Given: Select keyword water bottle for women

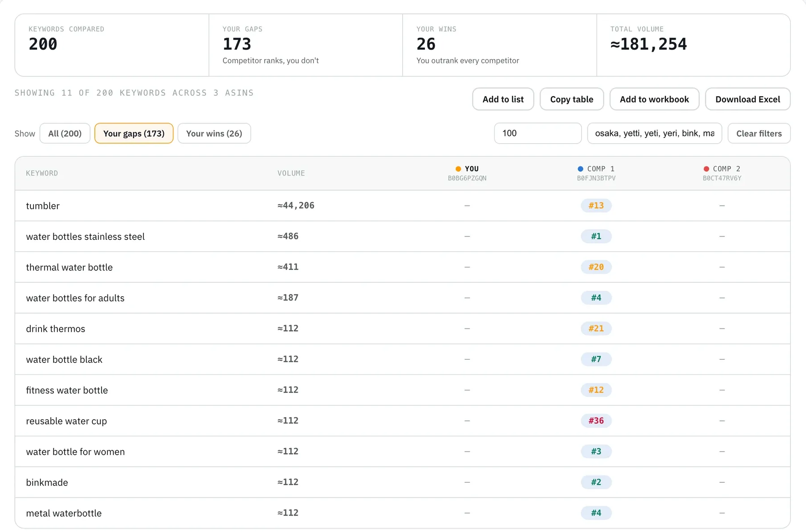Looking at the screenshot, I should coord(75,452).
